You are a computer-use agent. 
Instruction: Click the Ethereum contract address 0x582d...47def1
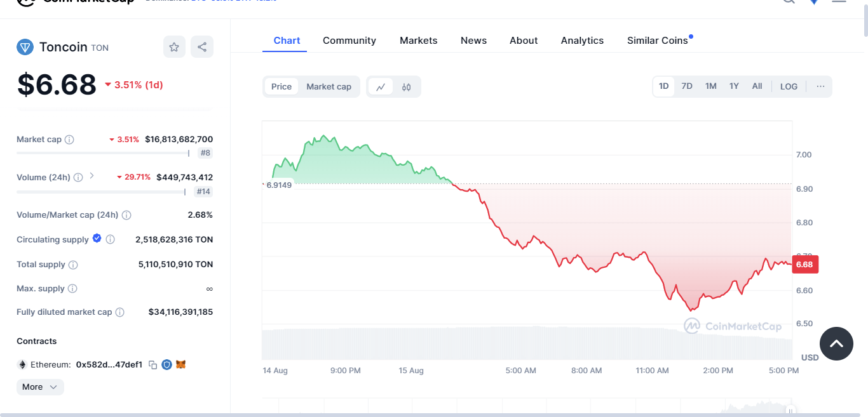tap(109, 365)
